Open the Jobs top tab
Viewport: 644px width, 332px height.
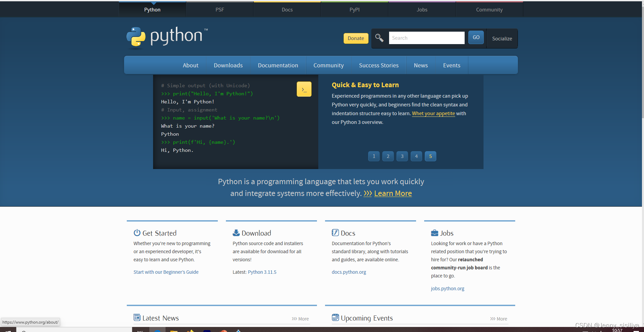422,9
